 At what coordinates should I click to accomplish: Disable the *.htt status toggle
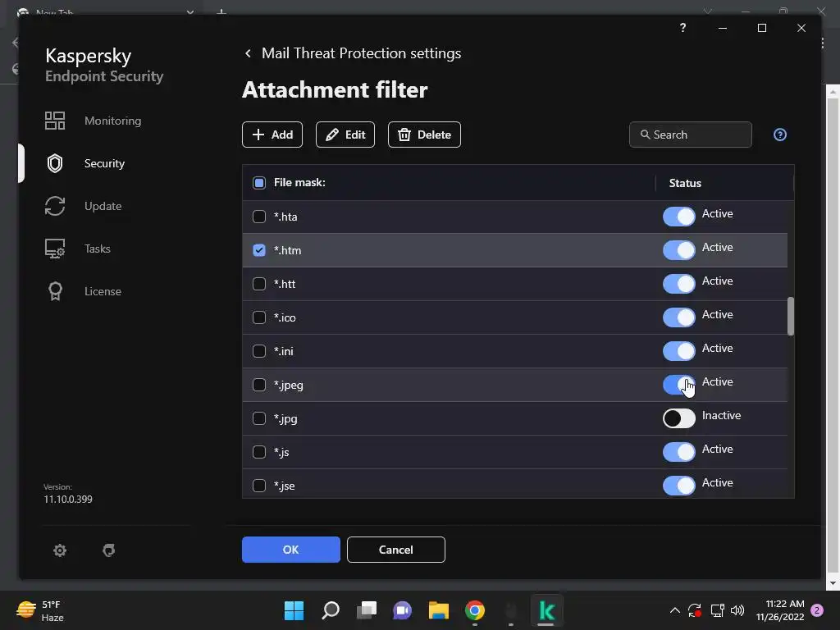(678, 284)
